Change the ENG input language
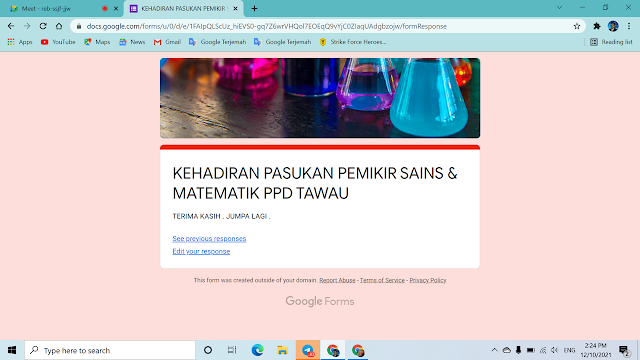 point(569,350)
